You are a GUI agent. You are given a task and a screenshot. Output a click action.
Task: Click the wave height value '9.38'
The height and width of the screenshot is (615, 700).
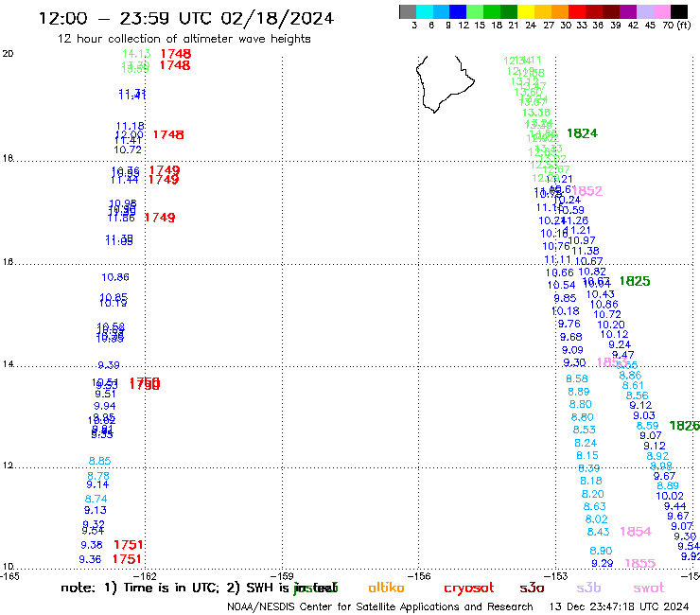[x=92, y=545]
